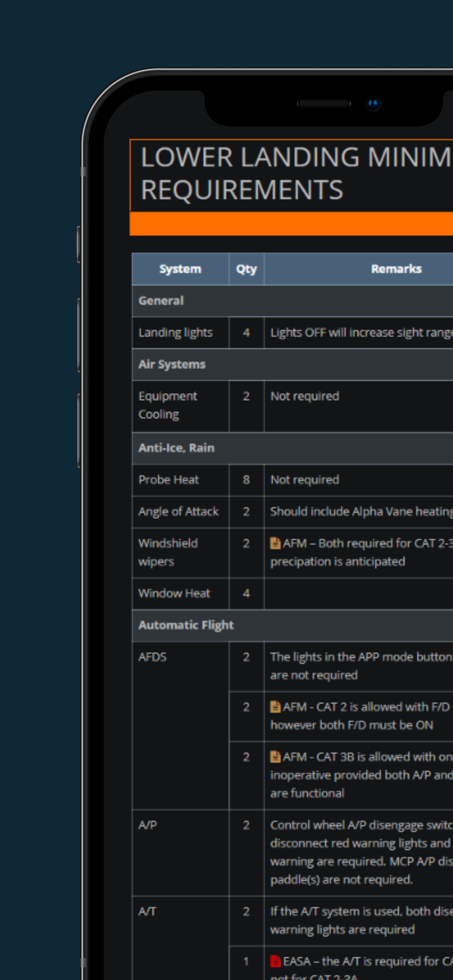
Task: Click the Lights OFF will increase sight range remark
Action: 362,333
